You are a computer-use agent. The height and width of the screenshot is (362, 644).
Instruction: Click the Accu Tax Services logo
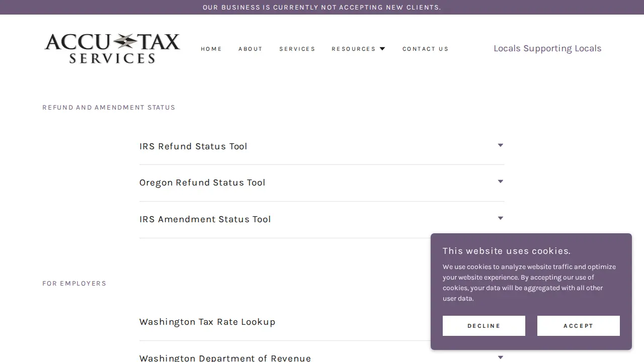click(x=112, y=49)
